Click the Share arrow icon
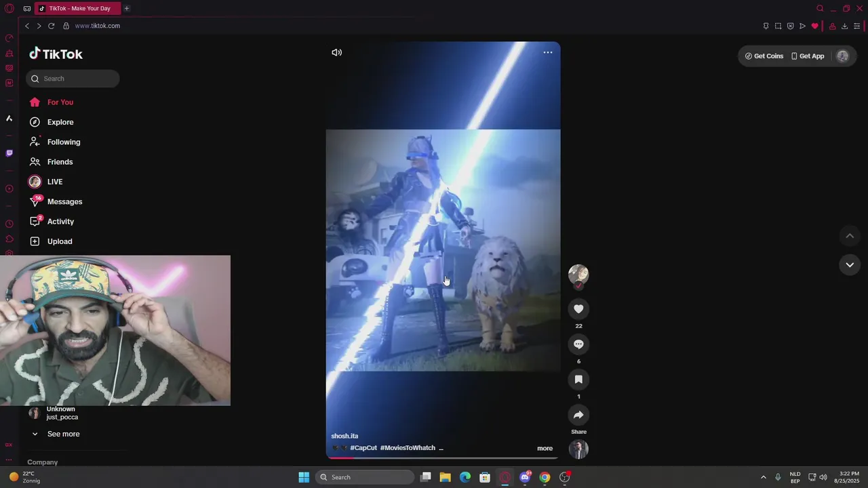This screenshot has width=868, height=488. tap(578, 415)
